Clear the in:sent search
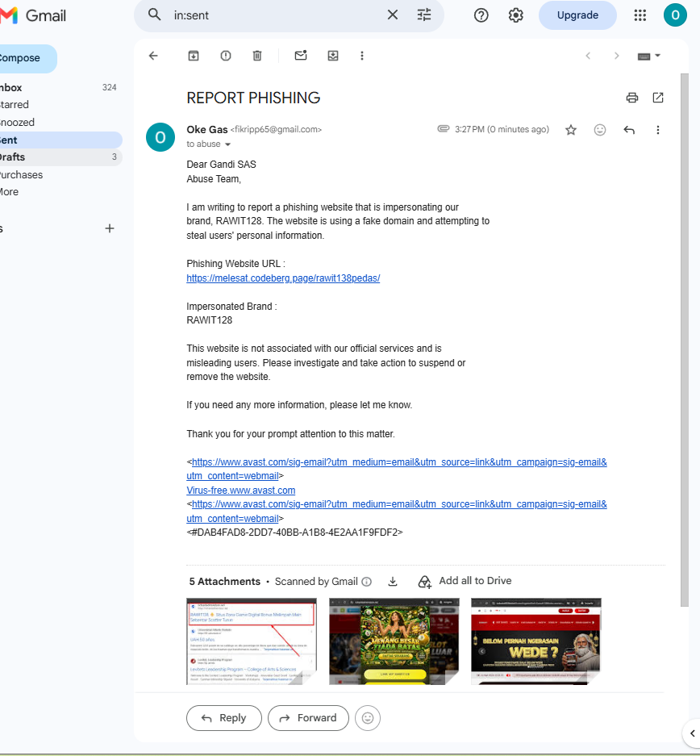The image size is (700, 756). point(393,15)
